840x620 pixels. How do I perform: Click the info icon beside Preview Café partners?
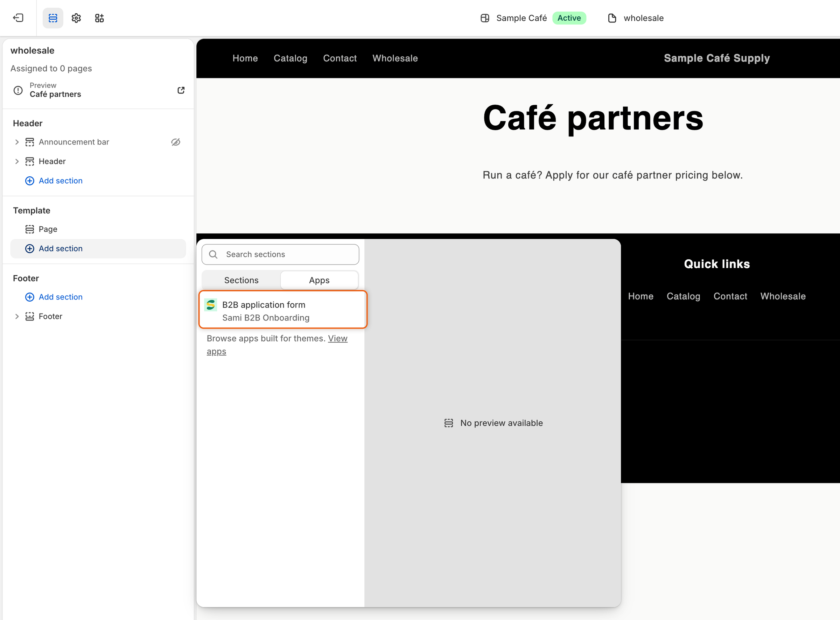coord(18,90)
